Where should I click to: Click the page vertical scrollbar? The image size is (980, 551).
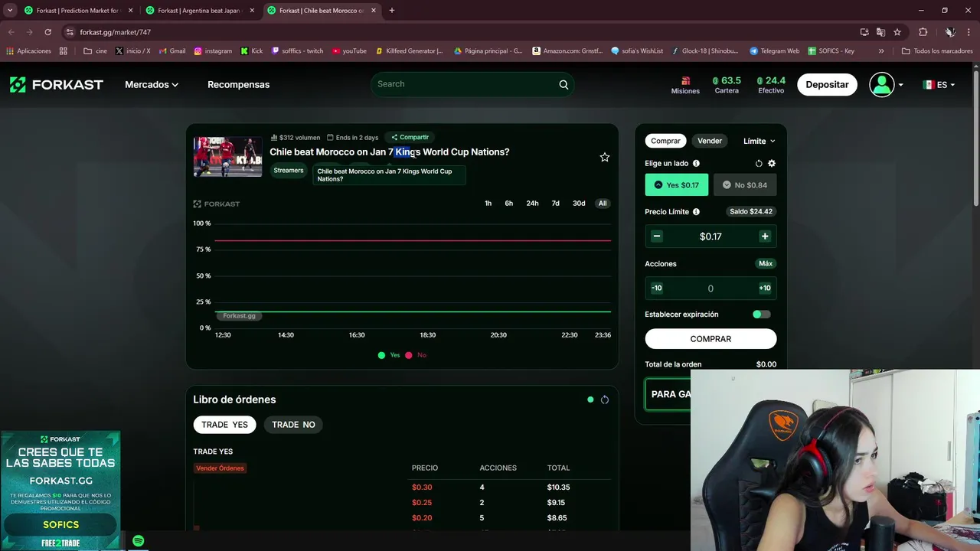click(x=975, y=138)
